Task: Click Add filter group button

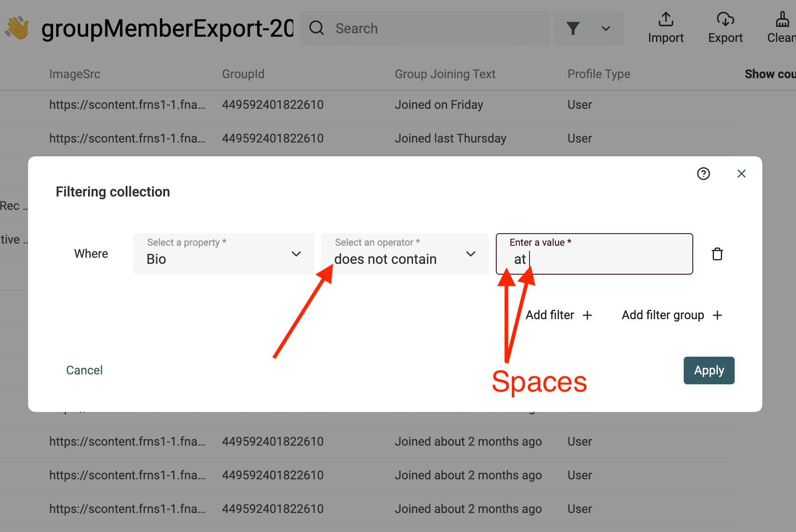Action: point(672,315)
